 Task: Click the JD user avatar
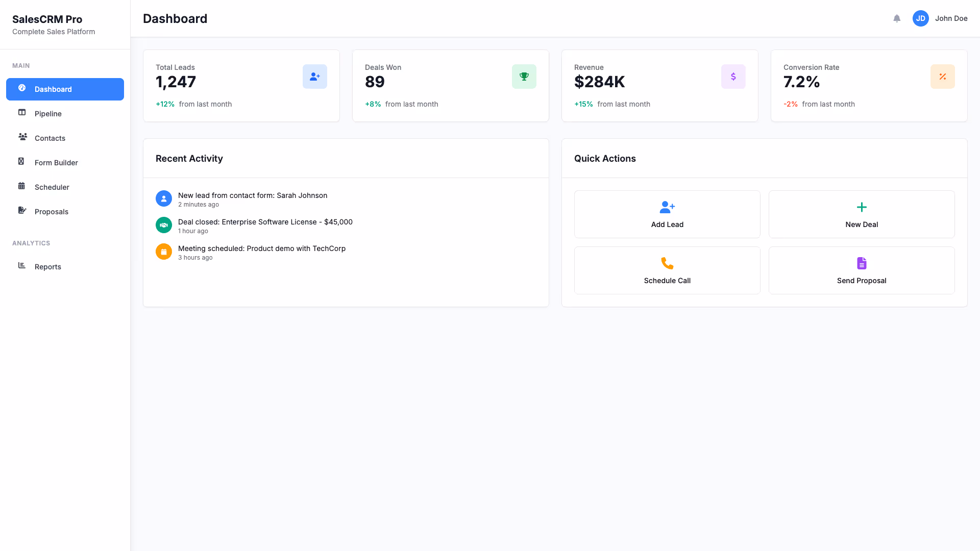point(920,18)
